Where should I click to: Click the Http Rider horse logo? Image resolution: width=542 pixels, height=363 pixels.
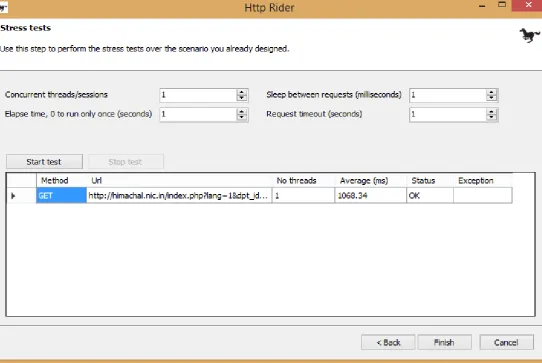pos(529,35)
